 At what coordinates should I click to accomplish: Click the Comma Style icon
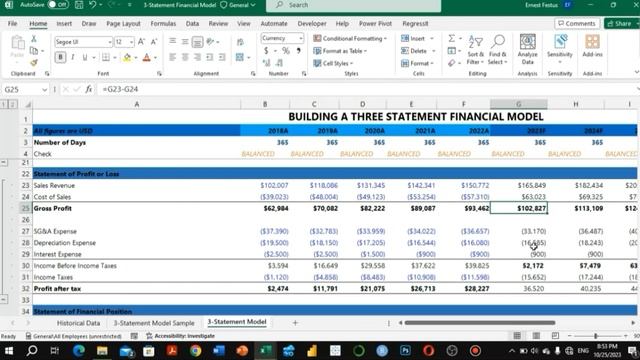click(x=298, y=51)
